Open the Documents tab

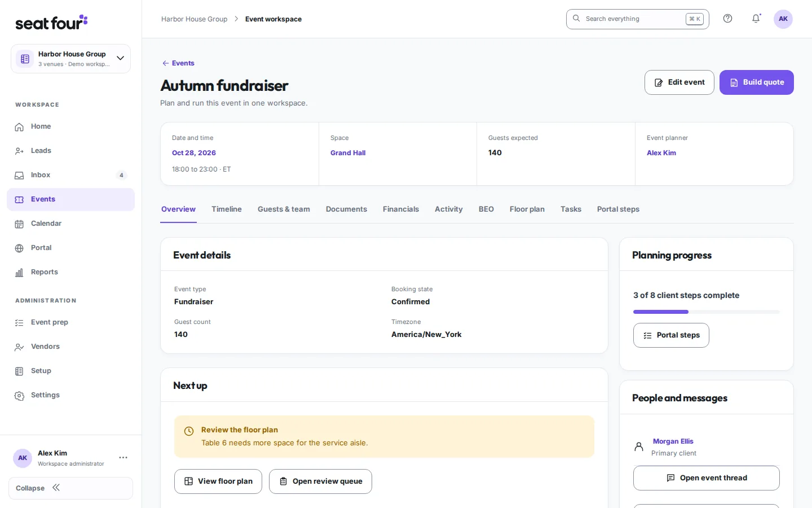(x=346, y=209)
